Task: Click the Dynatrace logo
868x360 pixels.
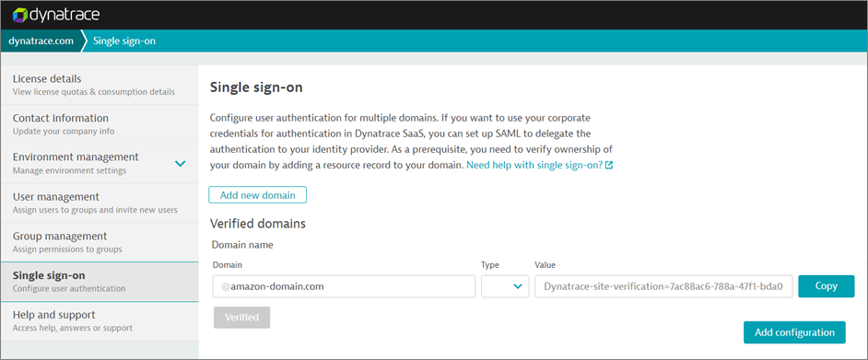Action: (x=55, y=15)
